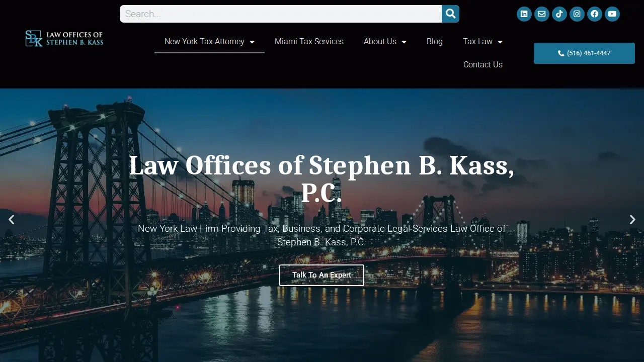The image size is (644, 362).
Task: Click the New York Law Firm subtitle text
Action: 321,235
